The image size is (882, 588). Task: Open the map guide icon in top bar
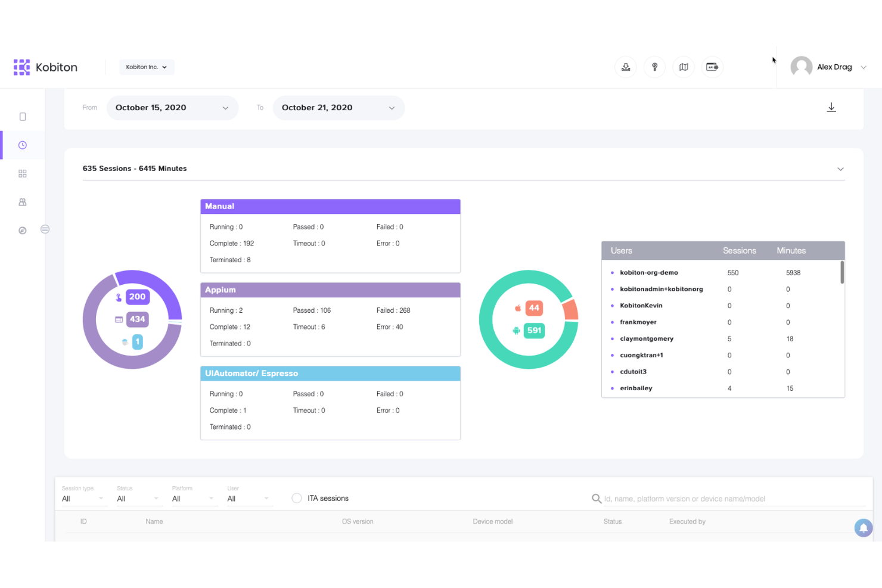click(x=683, y=67)
